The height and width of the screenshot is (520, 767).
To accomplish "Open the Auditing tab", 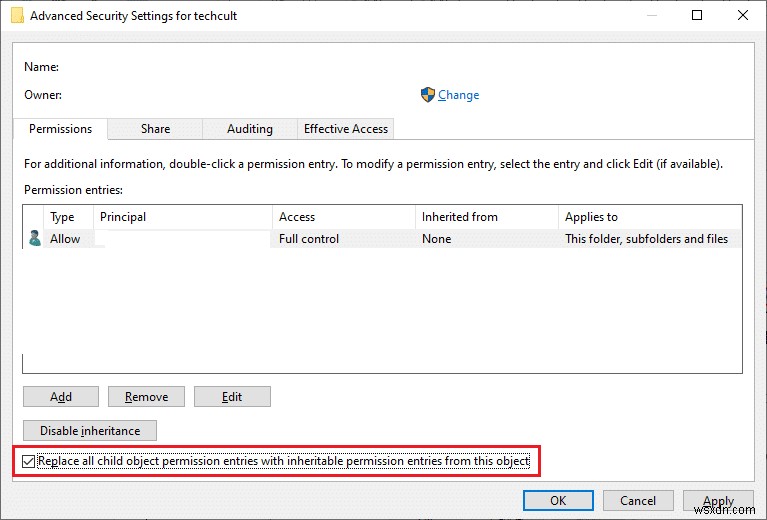I will coord(249,129).
